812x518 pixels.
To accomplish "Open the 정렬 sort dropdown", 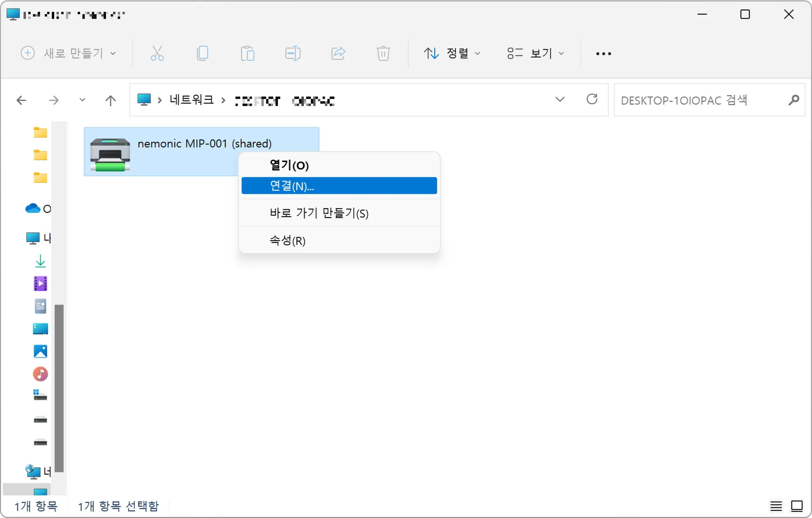I will coord(452,53).
